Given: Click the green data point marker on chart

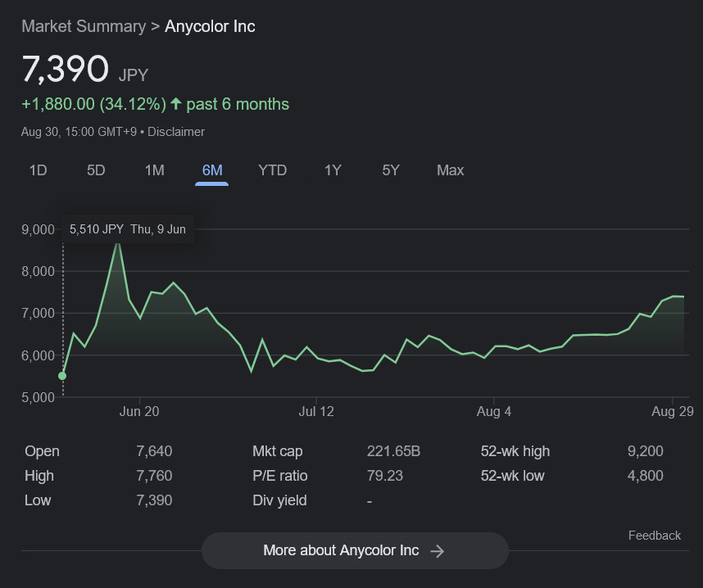Looking at the screenshot, I should point(62,376).
